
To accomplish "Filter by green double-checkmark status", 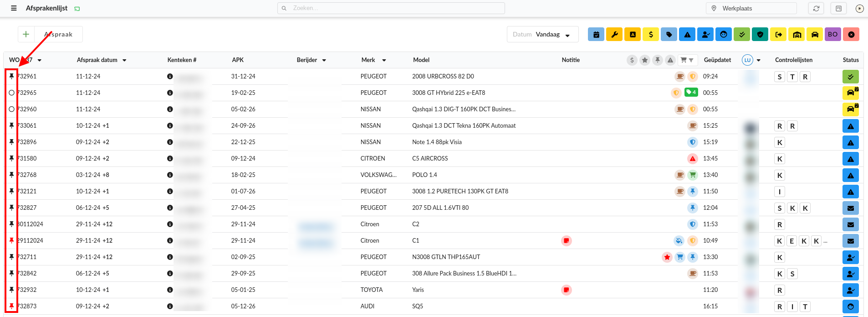I will click(x=742, y=34).
